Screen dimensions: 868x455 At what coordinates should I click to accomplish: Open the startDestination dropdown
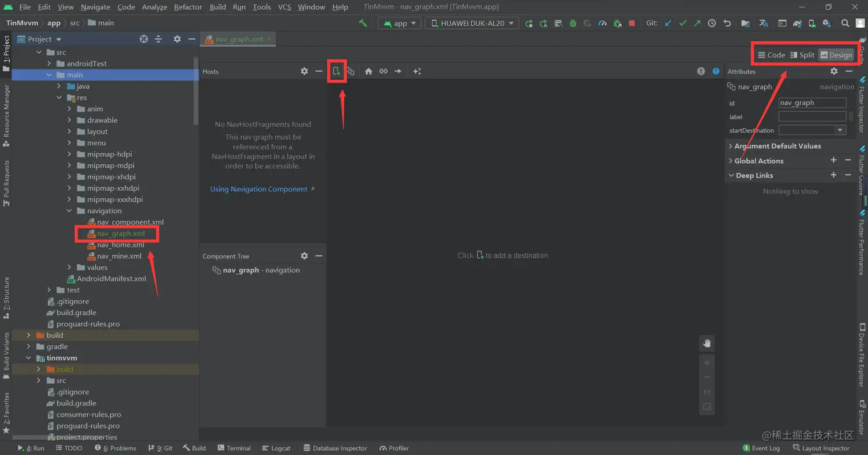[841, 130]
